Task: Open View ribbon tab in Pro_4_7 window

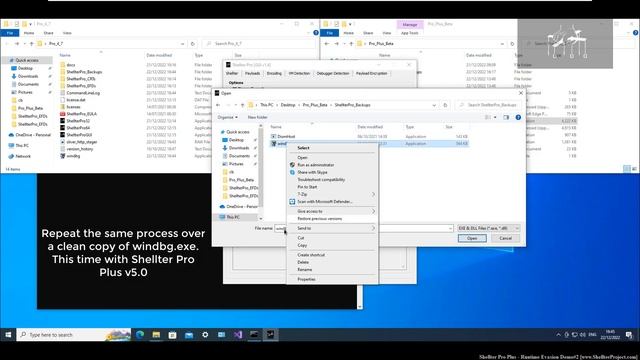Action: tap(67, 33)
